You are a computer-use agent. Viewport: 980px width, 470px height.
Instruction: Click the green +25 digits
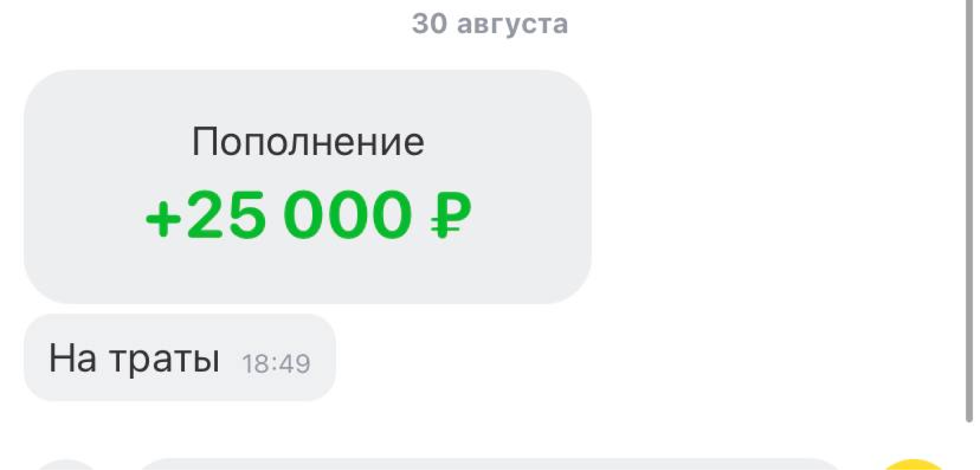206,215
